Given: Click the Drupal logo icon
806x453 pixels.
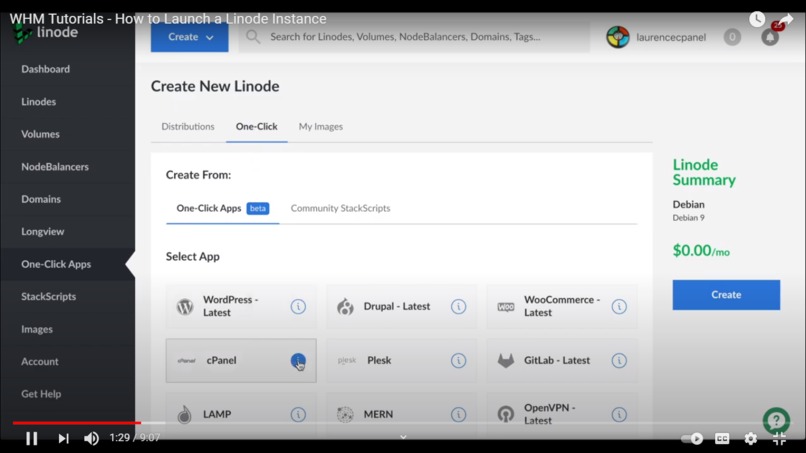Looking at the screenshot, I should (x=345, y=306).
